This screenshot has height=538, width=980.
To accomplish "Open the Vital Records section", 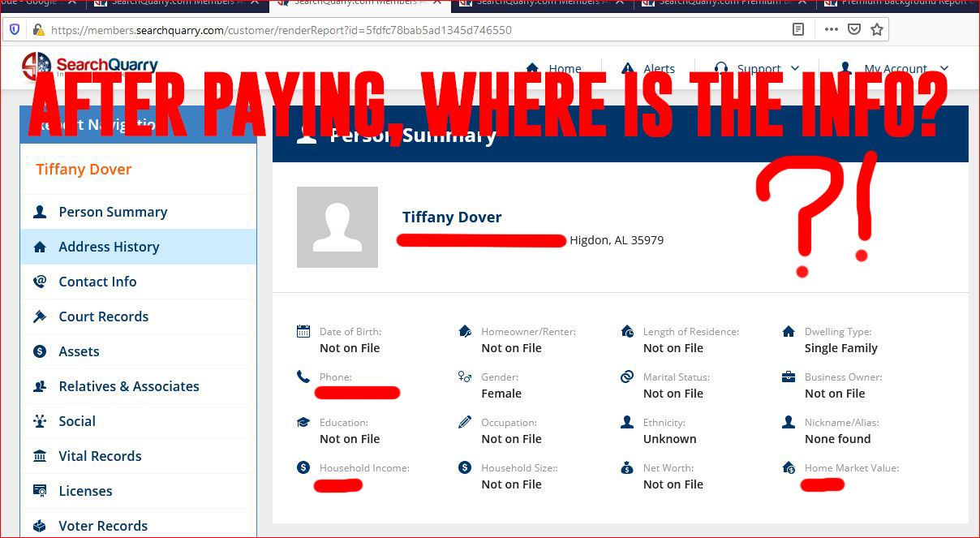I will (138, 456).
